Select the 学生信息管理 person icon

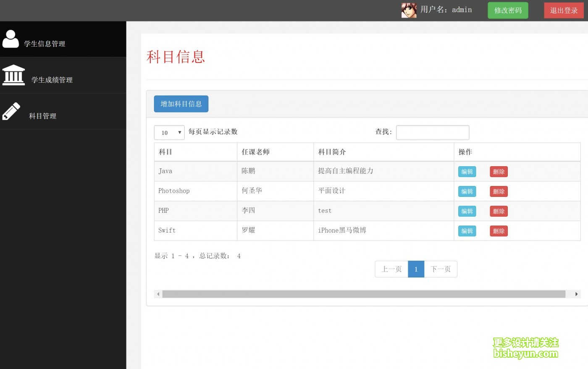pyautogui.click(x=11, y=39)
